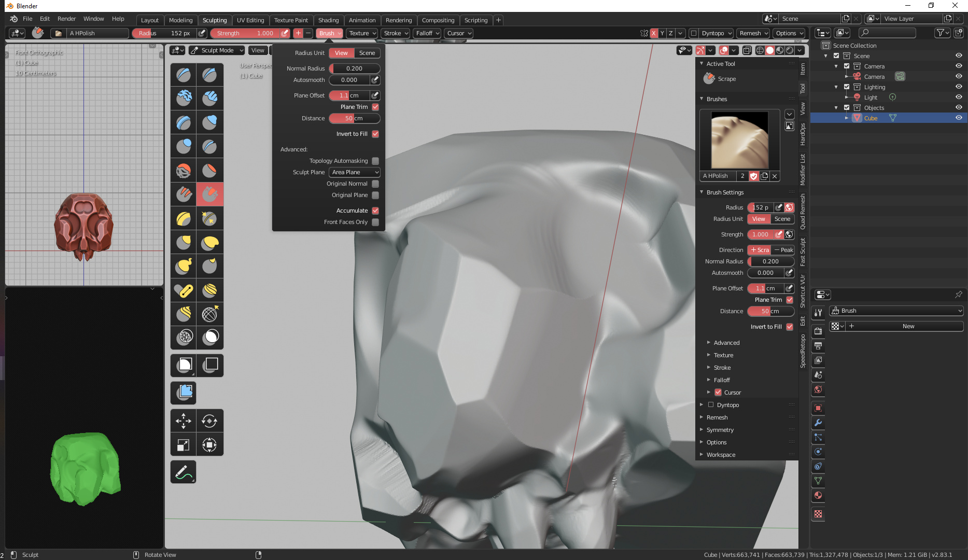Select the Mask brush tool
The width and height of the screenshot is (968, 560).
(209, 337)
